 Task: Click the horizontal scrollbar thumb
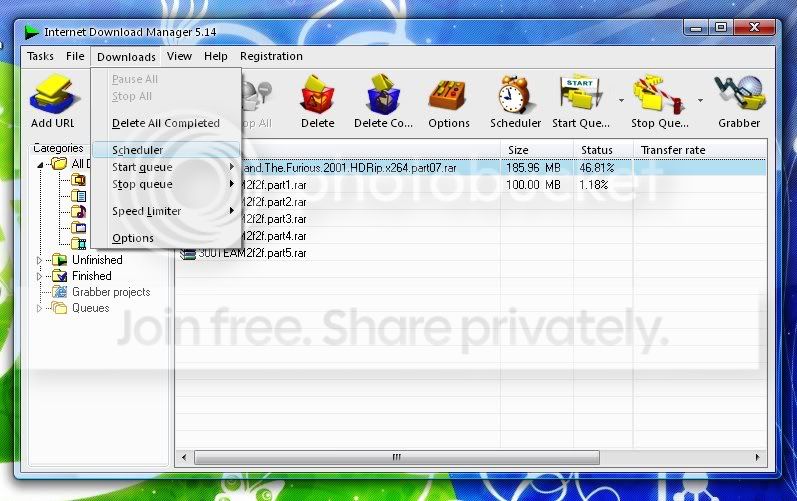point(396,457)
